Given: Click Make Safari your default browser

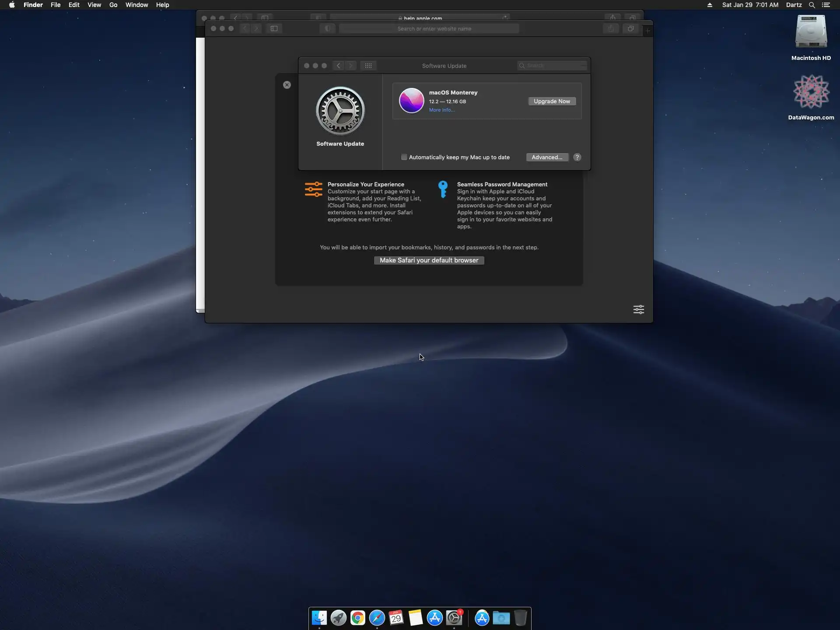Looking at the screenshot, I should pos(429,260).
